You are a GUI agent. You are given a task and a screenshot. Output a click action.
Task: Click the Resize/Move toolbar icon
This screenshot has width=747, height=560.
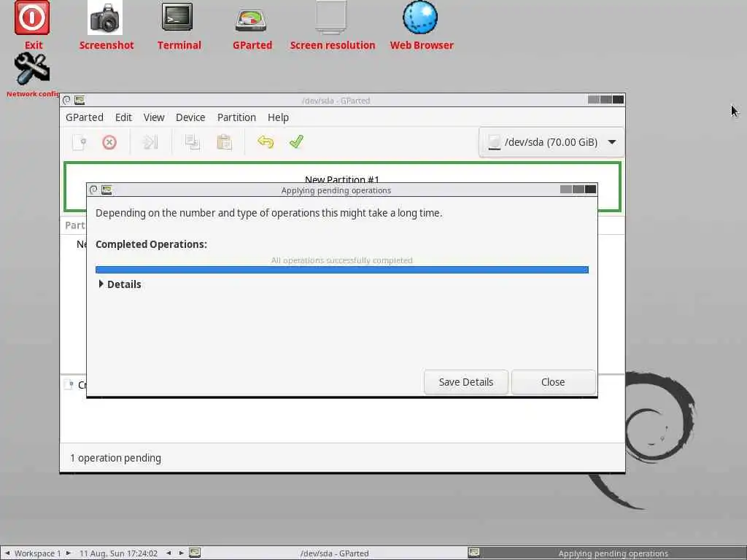pyautogui.click(x=150, y=142)
